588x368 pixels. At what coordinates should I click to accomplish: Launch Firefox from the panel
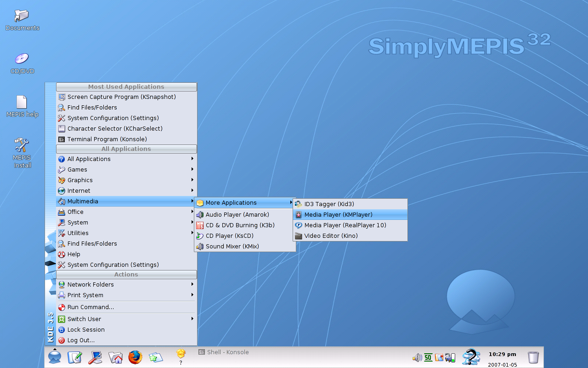(135, 357)
